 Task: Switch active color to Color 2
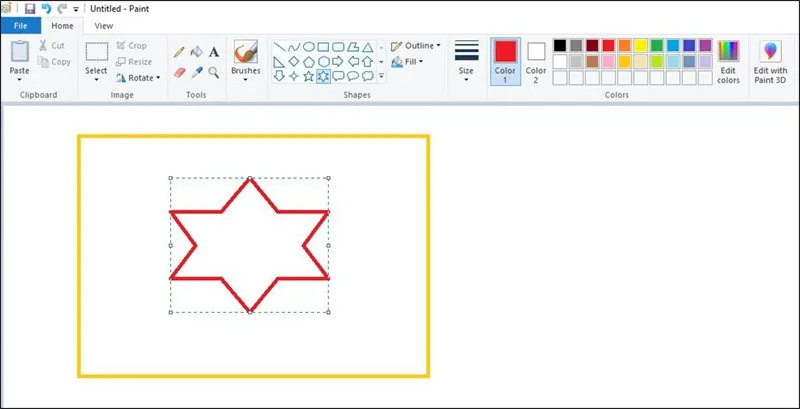click(x=536, y=58)
